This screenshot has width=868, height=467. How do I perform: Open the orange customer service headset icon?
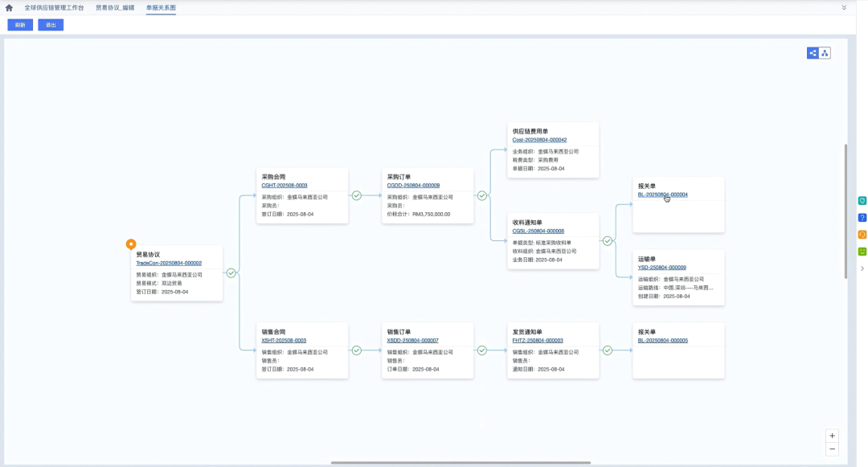click(862, 235)
